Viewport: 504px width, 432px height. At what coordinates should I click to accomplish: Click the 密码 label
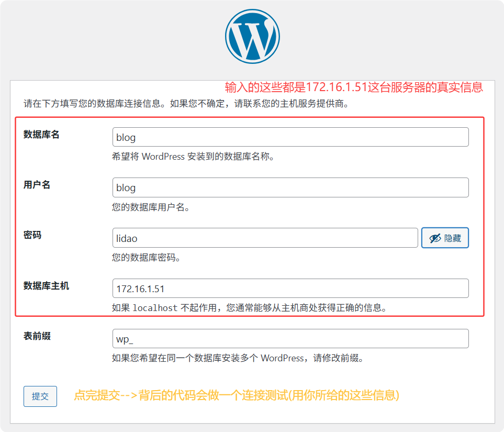click(32, 235)
